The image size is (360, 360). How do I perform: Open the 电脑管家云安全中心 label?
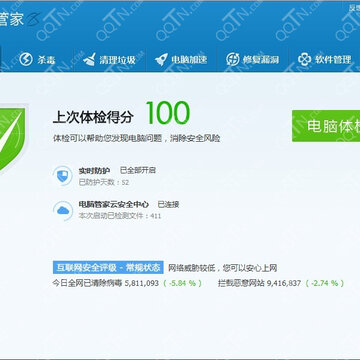click(114, 204)
